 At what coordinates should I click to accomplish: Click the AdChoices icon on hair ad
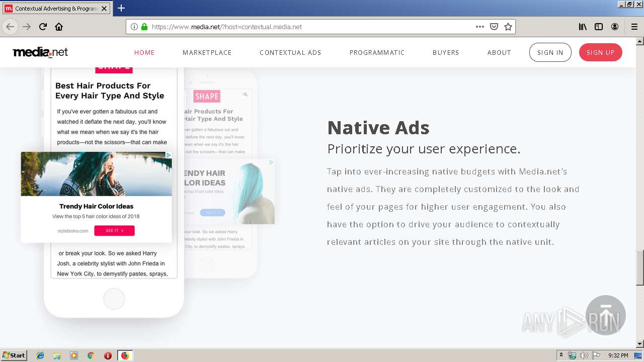tap(169, 155)
